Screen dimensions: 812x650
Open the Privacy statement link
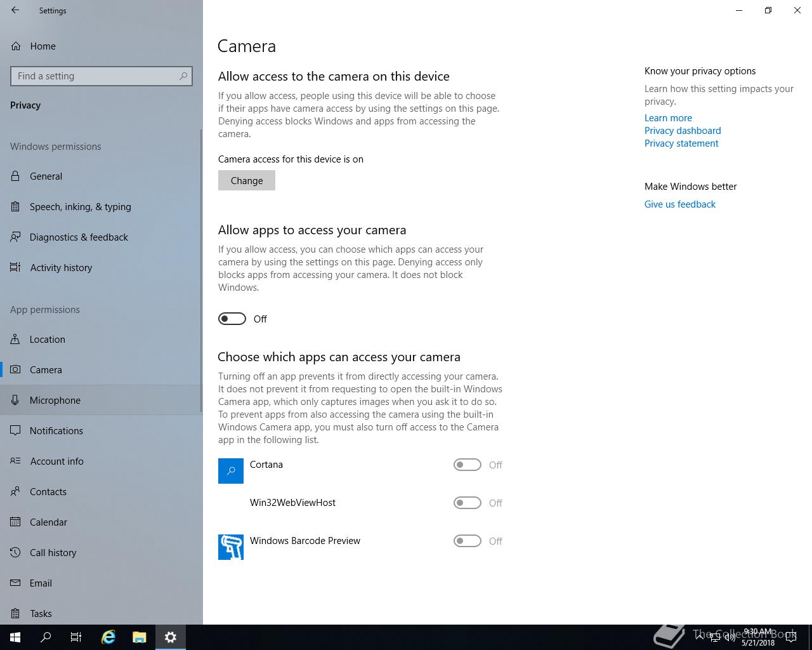click(681, 143)
